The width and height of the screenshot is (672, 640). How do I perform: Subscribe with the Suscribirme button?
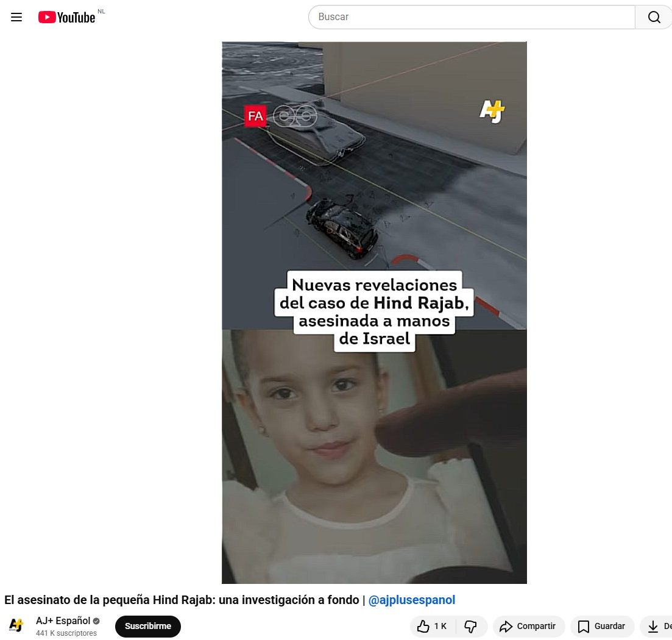[x=148, y=626]
